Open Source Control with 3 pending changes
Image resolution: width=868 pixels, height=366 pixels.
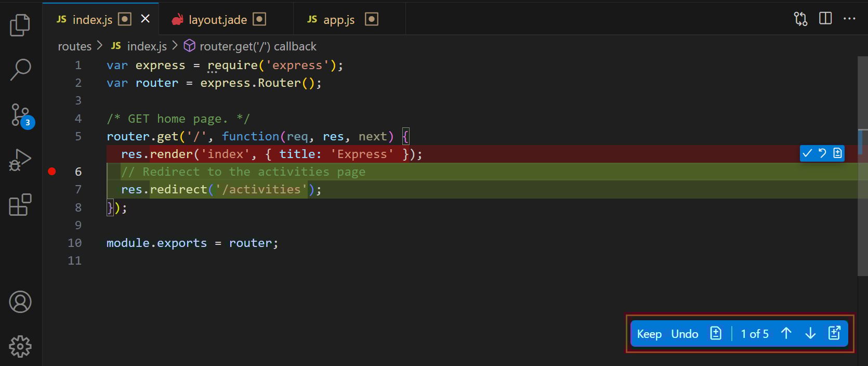[x=21, y=115]
